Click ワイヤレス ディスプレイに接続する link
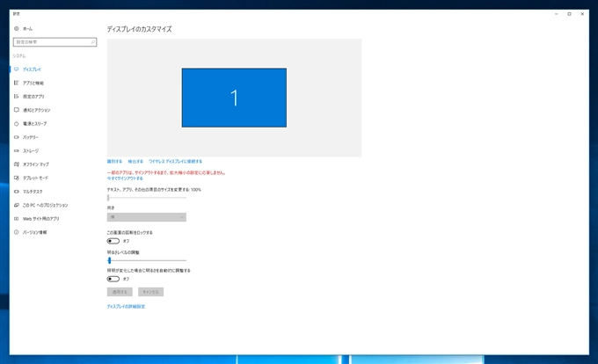This screenshot has height=364, width=598. click(x=175, y=161)
